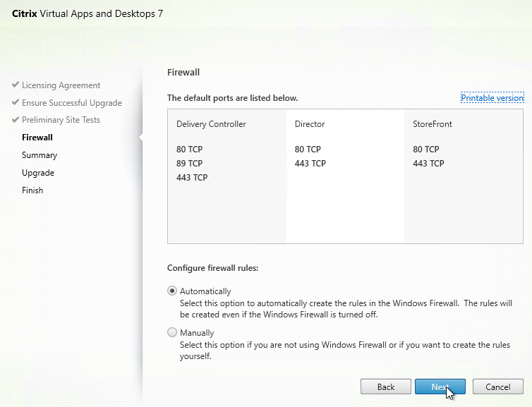Click the Next button
Image resolution: width=532 pixels, height=407 pixels.
coord(440,387)
